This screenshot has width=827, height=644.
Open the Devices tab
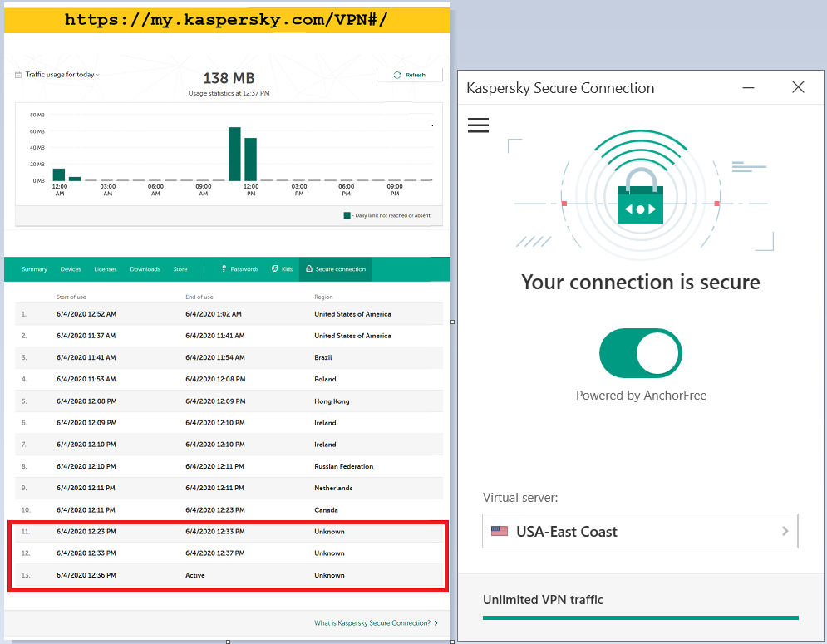(71, 269)
